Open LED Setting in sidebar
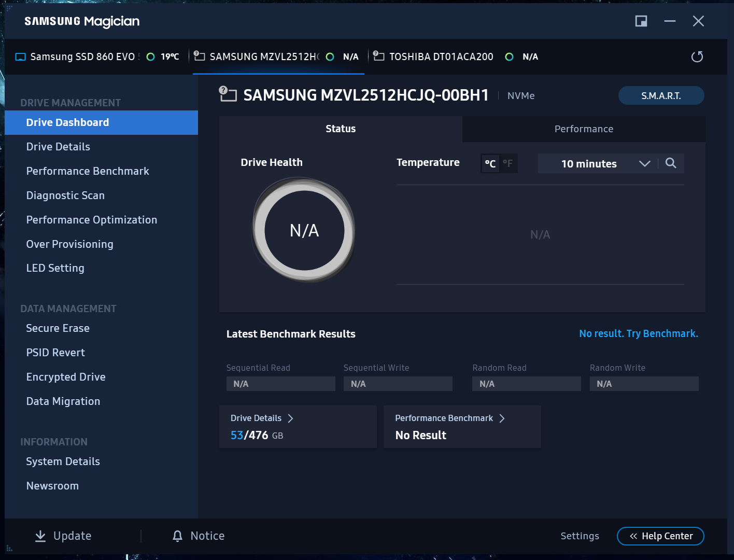This screenshot has height=560, width=734. tap(102, 268)
